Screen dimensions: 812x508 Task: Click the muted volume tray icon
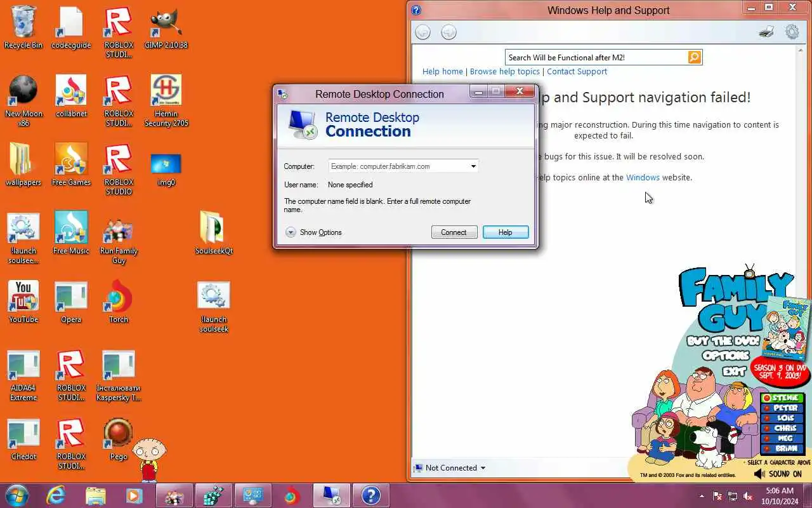coord(748,496)
